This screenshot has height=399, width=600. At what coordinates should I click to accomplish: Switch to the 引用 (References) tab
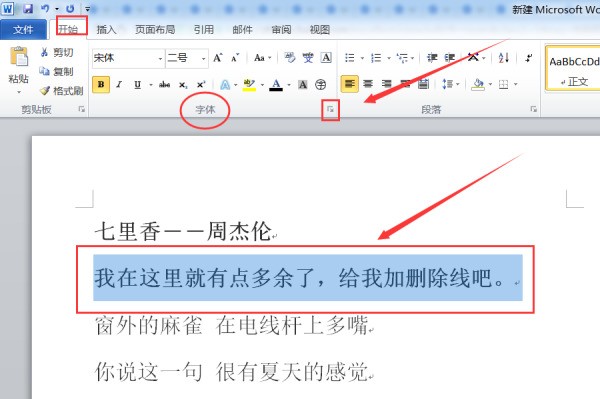click(203, 29)
